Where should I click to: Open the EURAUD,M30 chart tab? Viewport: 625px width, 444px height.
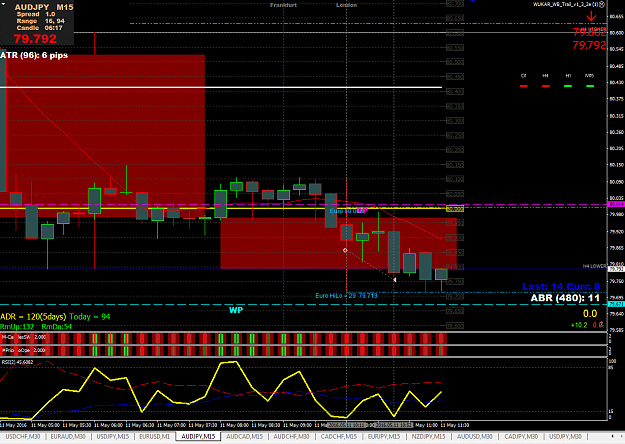(x=68, y=436)
